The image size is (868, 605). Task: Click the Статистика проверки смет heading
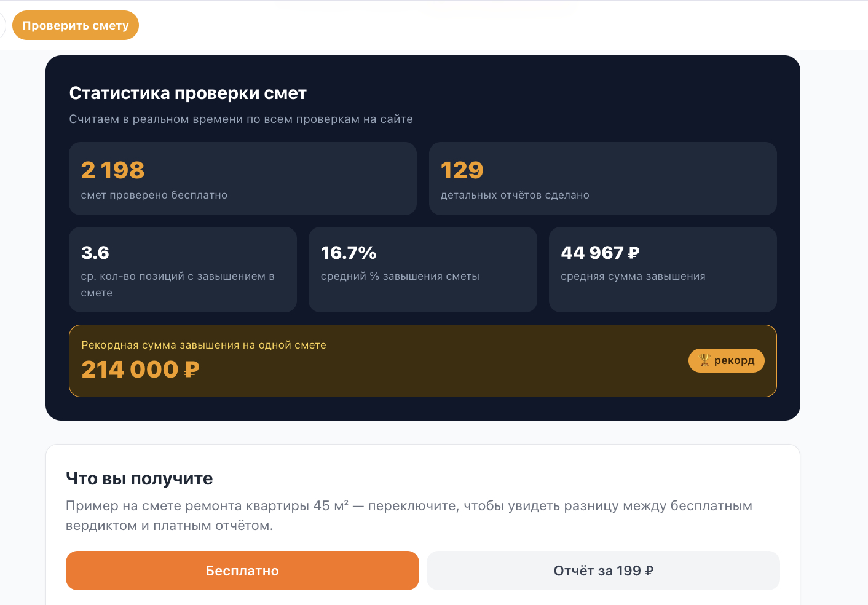pos(187,93)
